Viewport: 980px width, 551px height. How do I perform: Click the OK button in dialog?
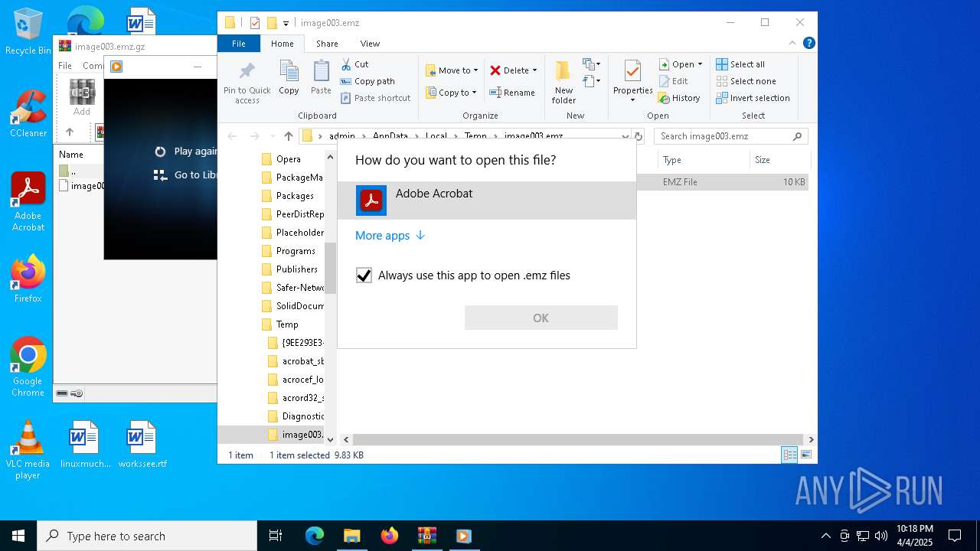[x=541, y=318]
